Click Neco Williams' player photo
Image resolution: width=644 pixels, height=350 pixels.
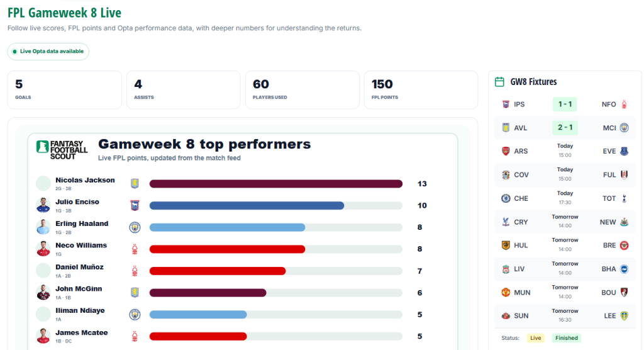click(x=43, y=249)
